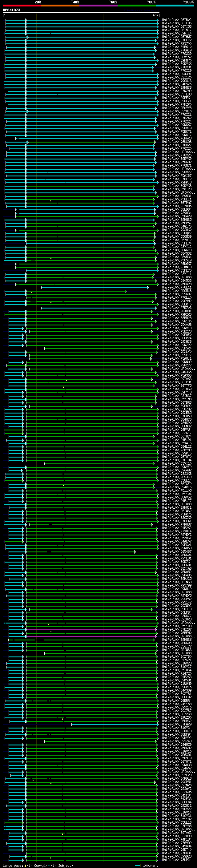197x868 pixels.
Task: Select hit label UniRef100_B3FES4
Action: point(177,243)
